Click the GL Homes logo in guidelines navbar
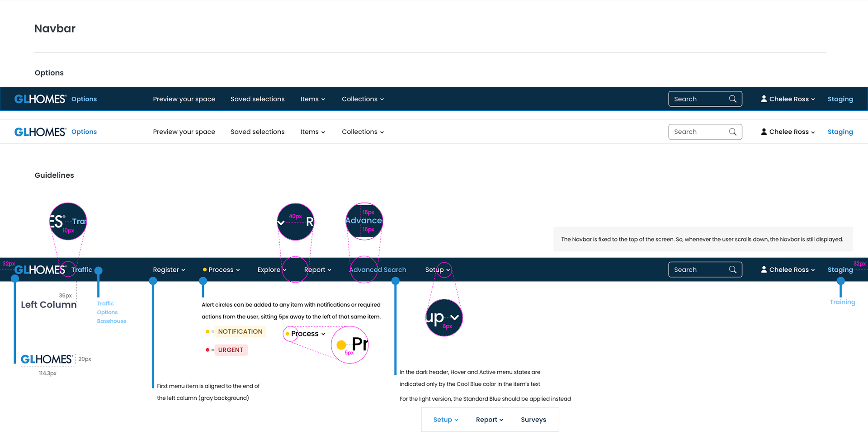Viewport: 868px width, 435px height. tap(40, 270)
